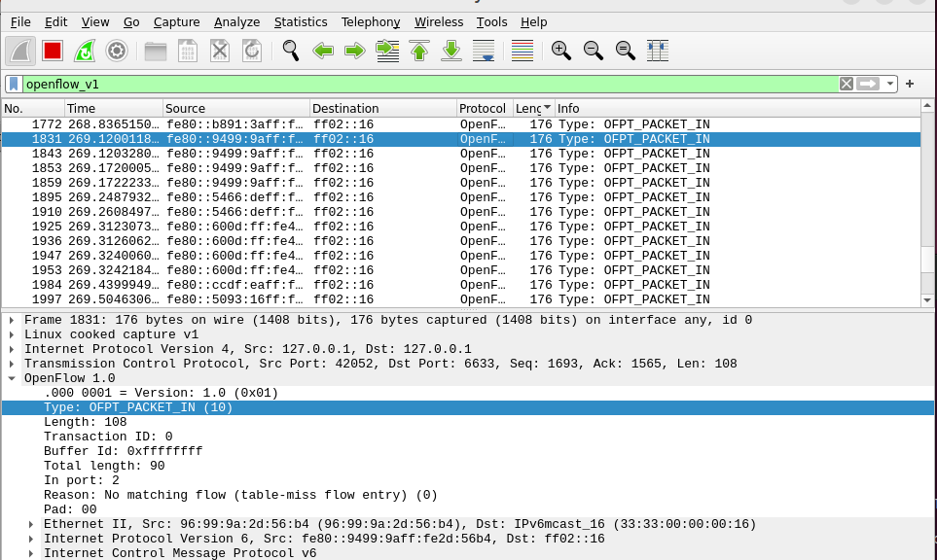Select the Buffer Id: 0xffffffff field
The image size is (937, 560).
467,451
